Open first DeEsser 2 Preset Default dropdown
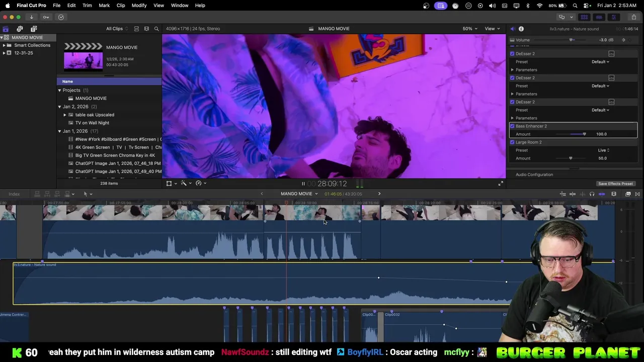This screenshot has height=362, width=644. pyautogui.click(x=600, y=62)
